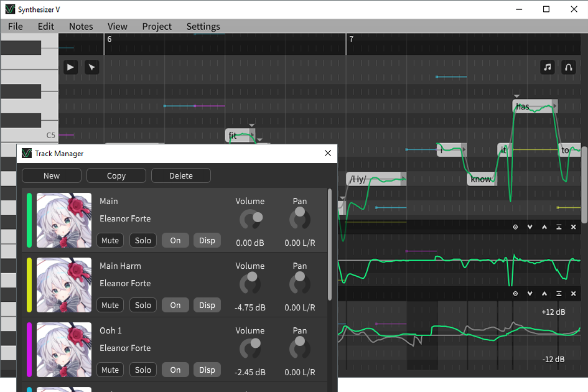Click the circle icon in upper parameter panel
Image resolution: width=588 pixels, height=392 pixels.
[515, 227]
